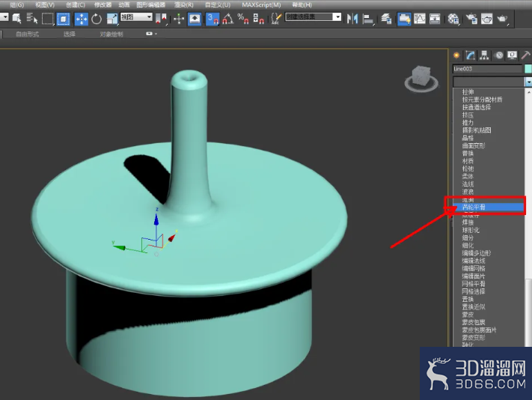
Task: Toggle Window/Crossing selection mode
Action: 63,18
